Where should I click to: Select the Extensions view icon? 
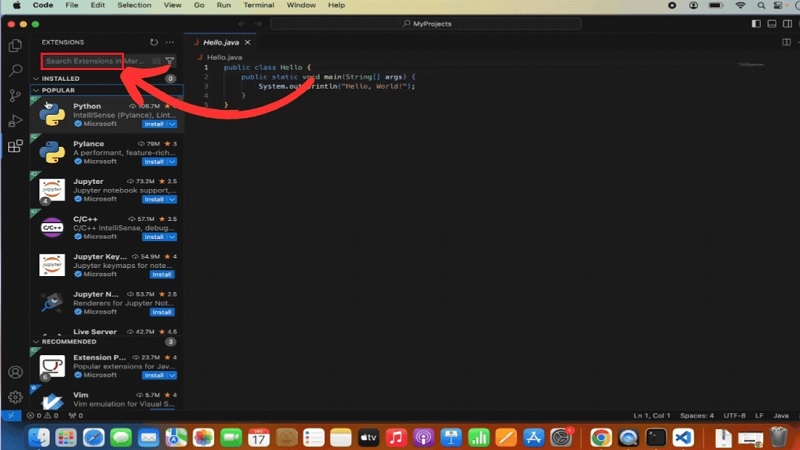(15, 146)
